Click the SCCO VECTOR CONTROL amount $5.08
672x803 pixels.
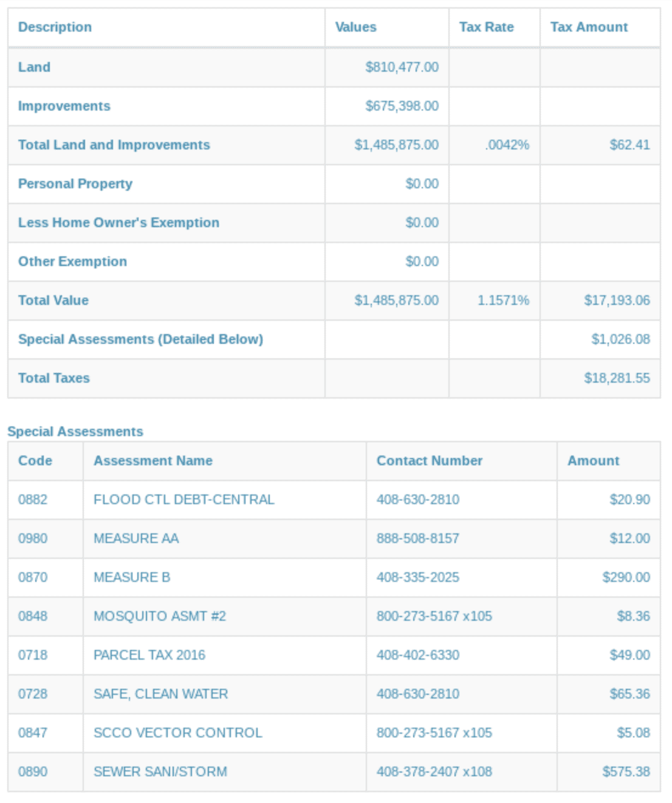[633, 733]
